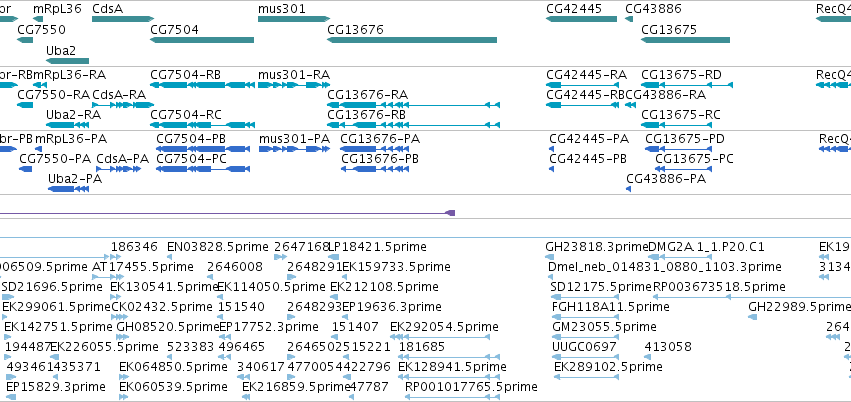Click the EK216859.5prime EST label
The width and height of the screenshot is (851, 402).
[x=296, y=387]
